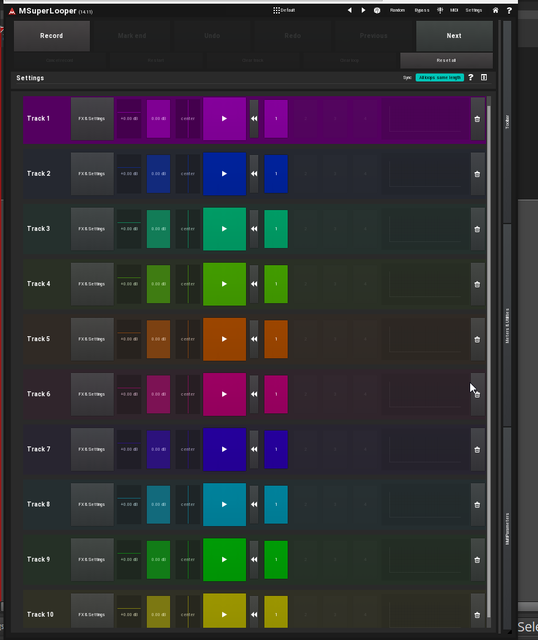The image size is (538, 640).
Task: Open Settings in the top bar
Action: click(x=474, y=10)
